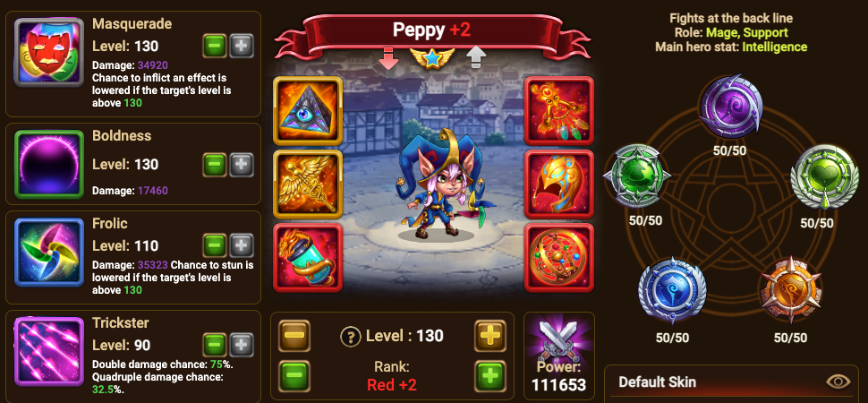
Task: Decrease hero level with gold minus
Action: [x=294, y=335]
